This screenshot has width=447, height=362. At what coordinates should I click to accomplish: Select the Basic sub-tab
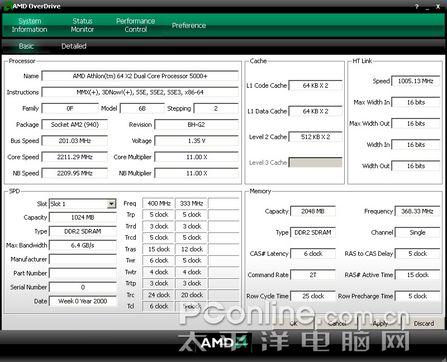point(26,46)
